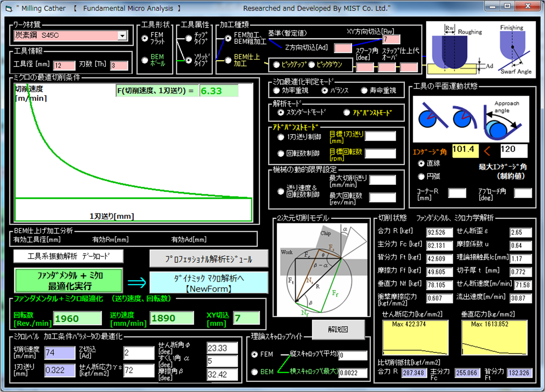
Task: Click the app icon in title bar
Action: [8, 8]
